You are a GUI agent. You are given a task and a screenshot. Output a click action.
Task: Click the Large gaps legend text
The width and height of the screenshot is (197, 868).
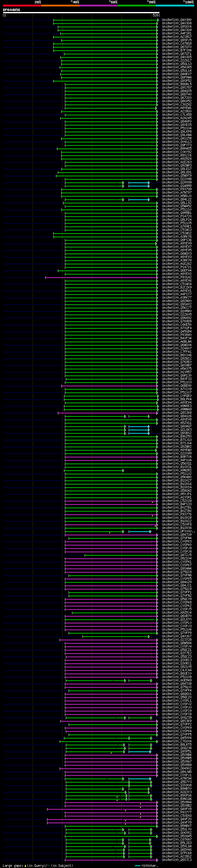(x=13, y=865)
